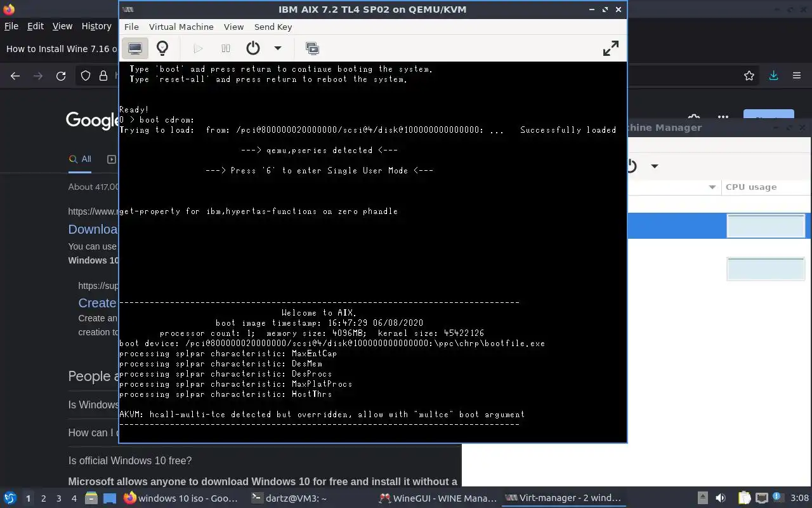The image size is (812, 508).
Task: Click the selected VM's CPU usage graph
Action: click(766, 226)
